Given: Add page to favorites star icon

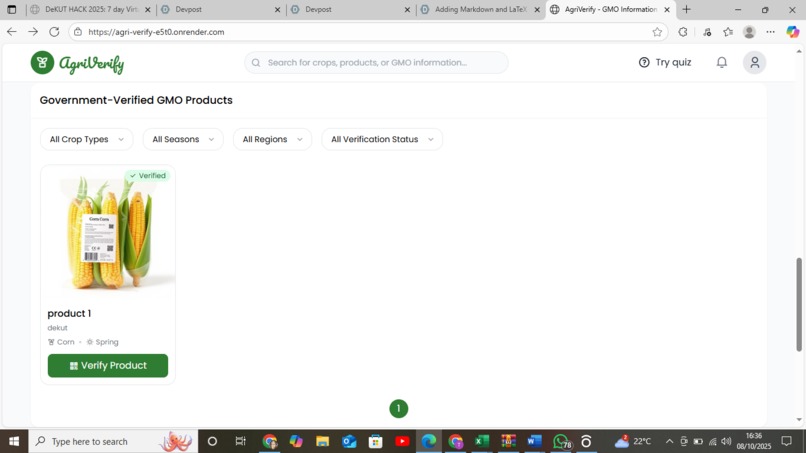Looking at the screenshot, I should tap(657, 32).
